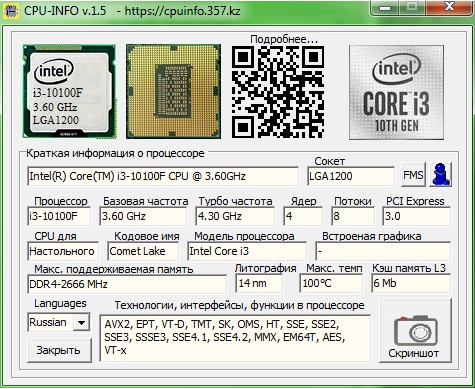Screen dimensions: 475x389
Task: Click the technologies list text box
Action: coord(235,338)
